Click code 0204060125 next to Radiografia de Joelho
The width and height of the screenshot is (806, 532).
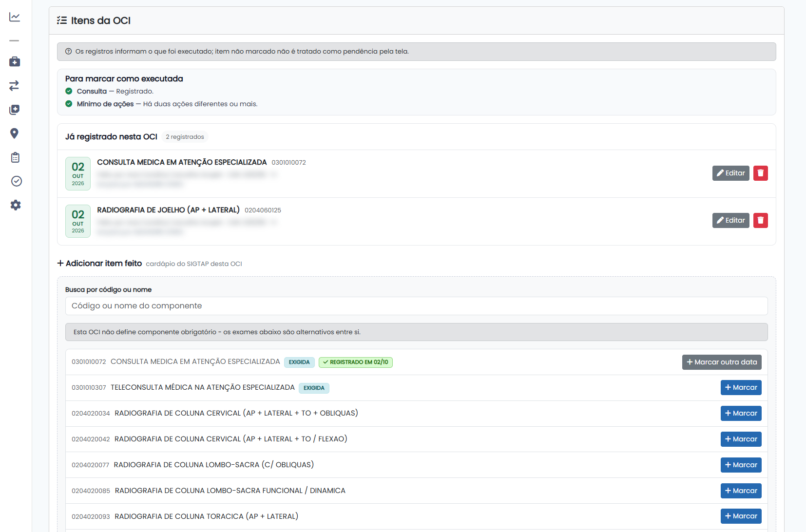pyautogui.click(x=263, y=210)
